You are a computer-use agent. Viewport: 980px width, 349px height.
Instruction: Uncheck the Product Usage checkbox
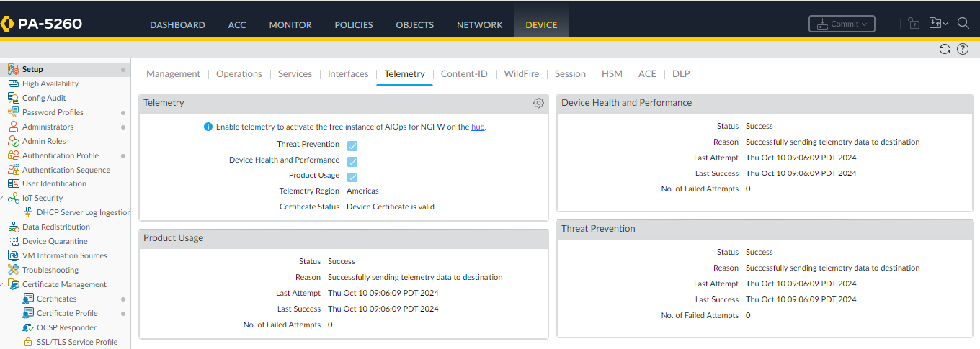352,177
